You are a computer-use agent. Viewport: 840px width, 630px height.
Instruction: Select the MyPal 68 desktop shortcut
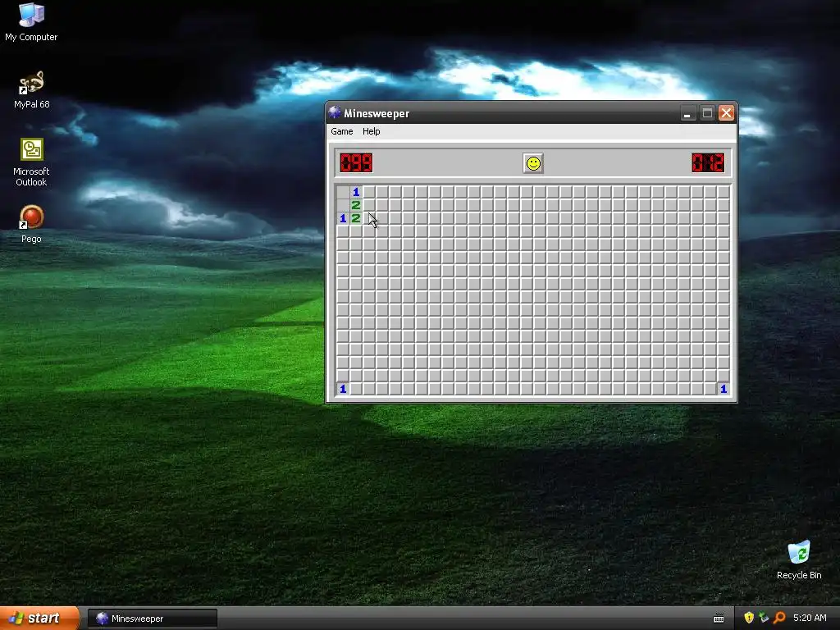tap(31, 90)
